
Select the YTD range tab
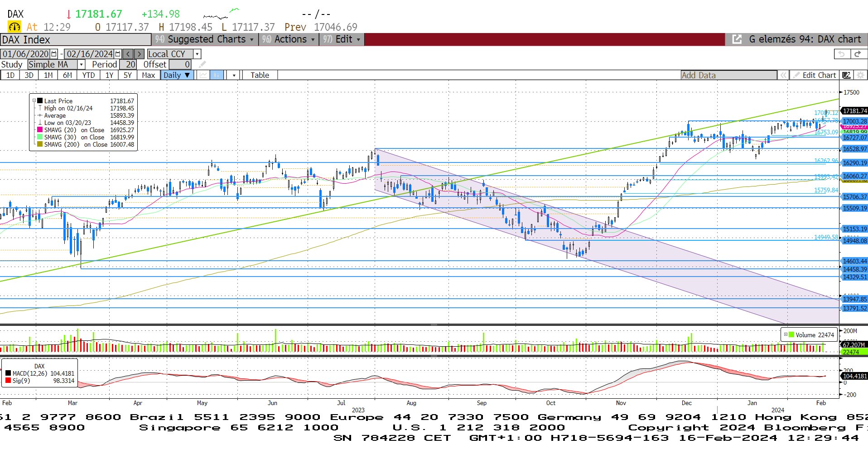pos(88,75)
